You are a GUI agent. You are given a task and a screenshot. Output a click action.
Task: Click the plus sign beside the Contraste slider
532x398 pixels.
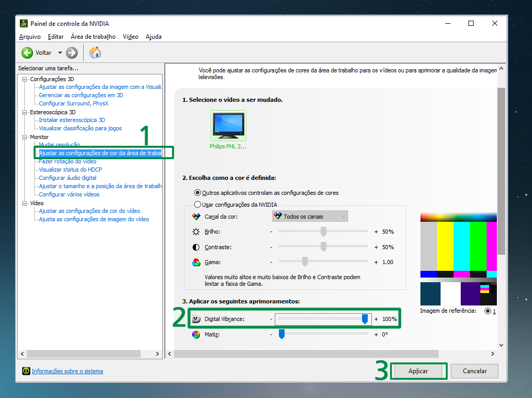point(376,247)
